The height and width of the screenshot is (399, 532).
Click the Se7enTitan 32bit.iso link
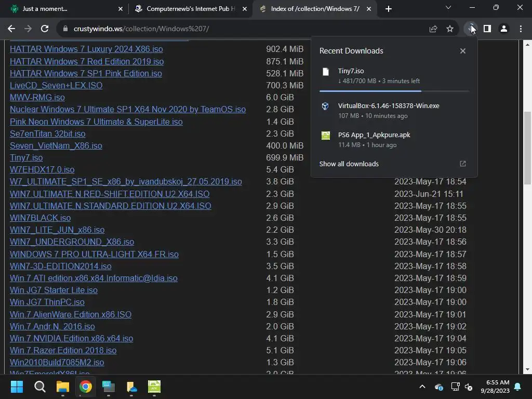(47, 134)
